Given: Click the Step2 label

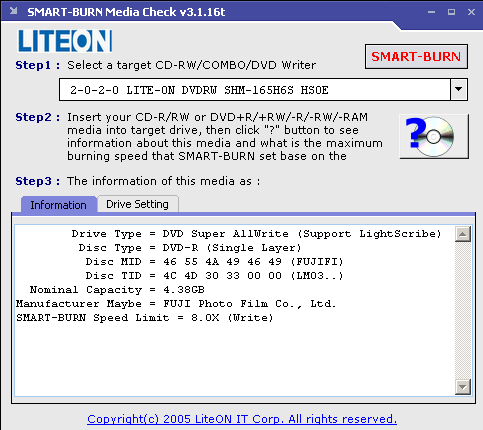Looking at the screenshot, I should (38, 117).
